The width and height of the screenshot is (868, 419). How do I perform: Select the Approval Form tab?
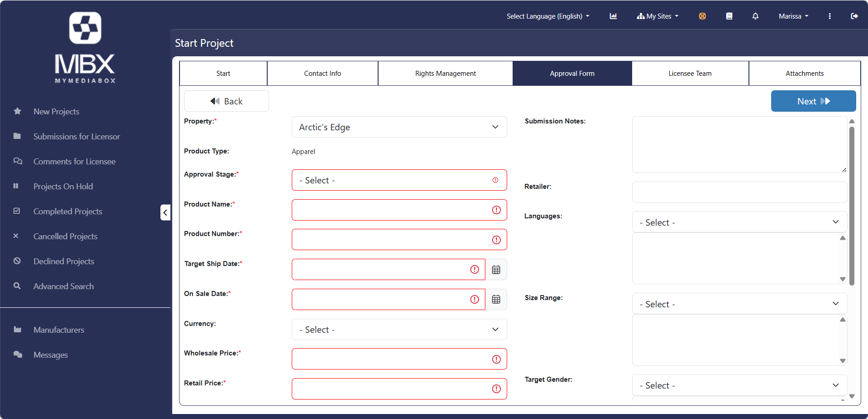coord(572,74)
